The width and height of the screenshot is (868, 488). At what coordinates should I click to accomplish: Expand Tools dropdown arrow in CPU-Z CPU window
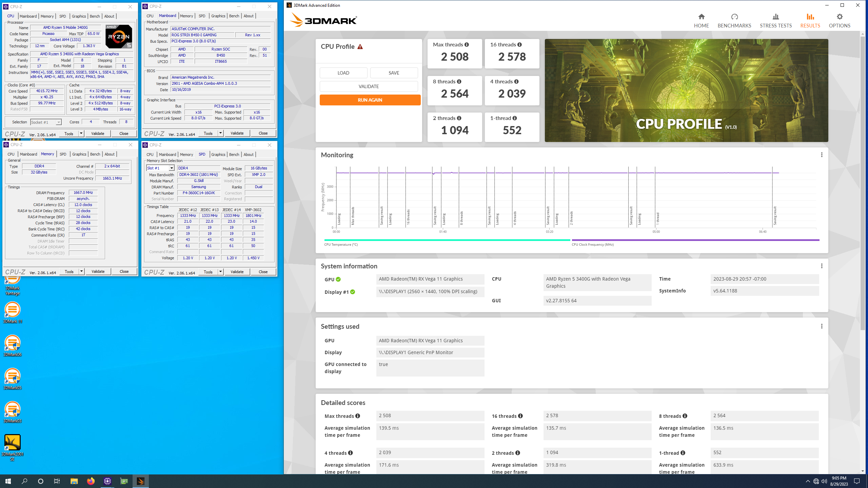81,134
